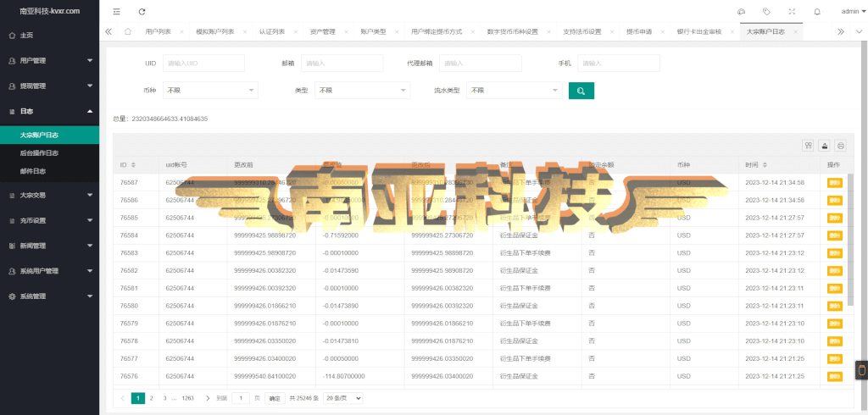Viewport: 868px width, 415px height.
Task: Click the 确定 page jump button
Action: pyautogui.click(x=275, y=398)
